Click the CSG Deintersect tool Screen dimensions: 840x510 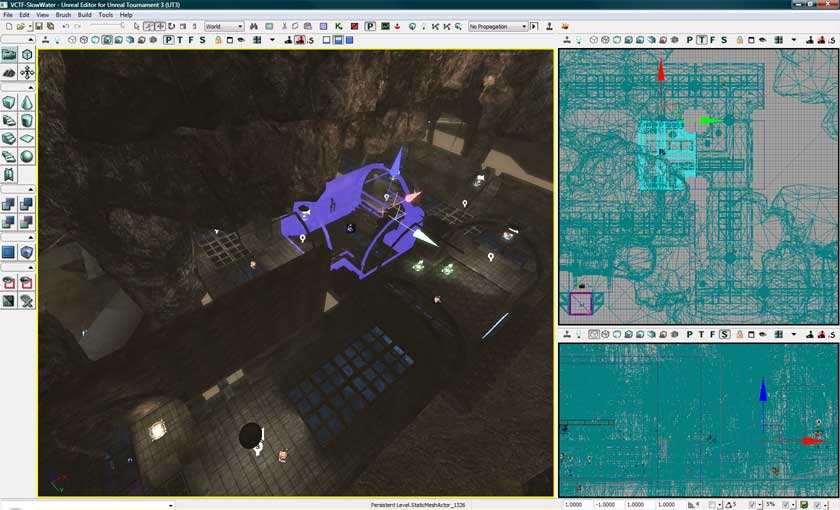point(27,222)
